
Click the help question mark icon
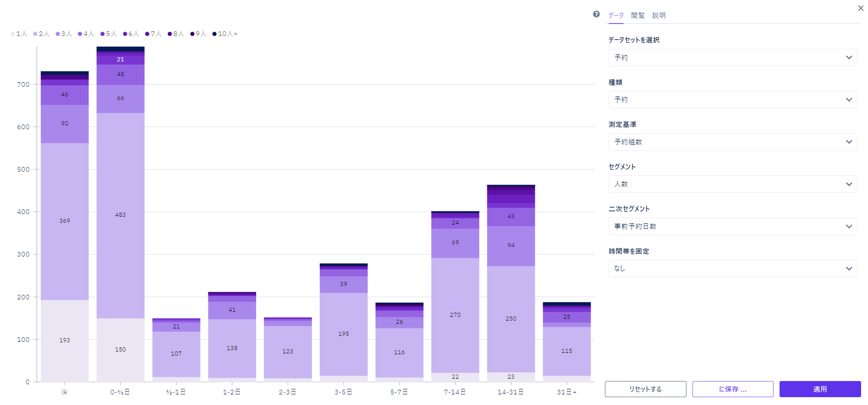[x=596, y=14]
